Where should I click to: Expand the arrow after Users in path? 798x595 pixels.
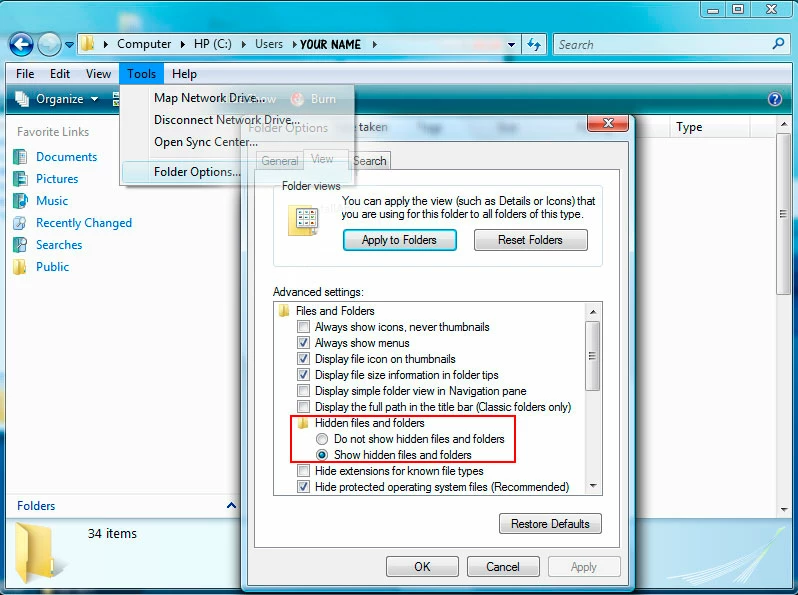point(294,44)
